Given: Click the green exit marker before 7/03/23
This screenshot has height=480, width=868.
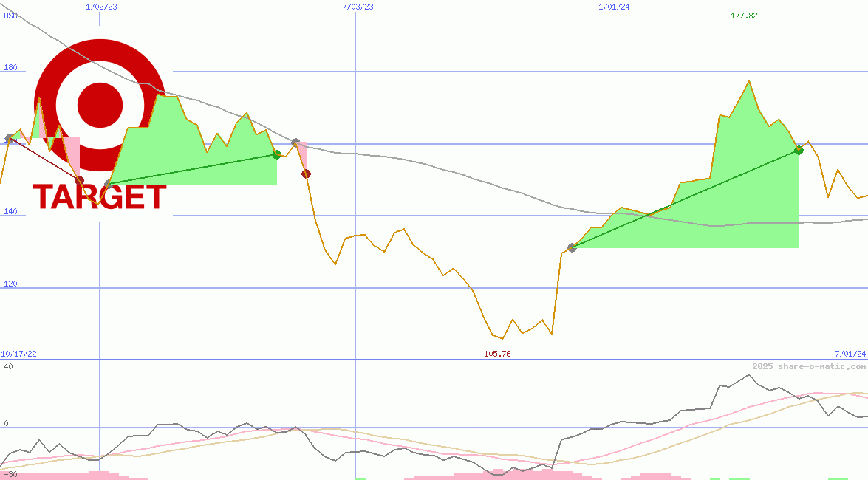Looking at the screenshot, I should [276, 154].
